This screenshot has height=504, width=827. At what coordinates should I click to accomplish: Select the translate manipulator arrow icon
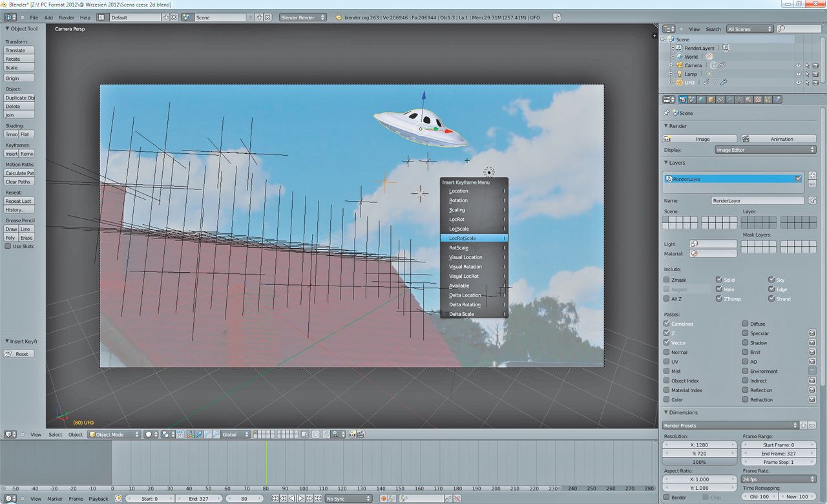coord(199,434)
